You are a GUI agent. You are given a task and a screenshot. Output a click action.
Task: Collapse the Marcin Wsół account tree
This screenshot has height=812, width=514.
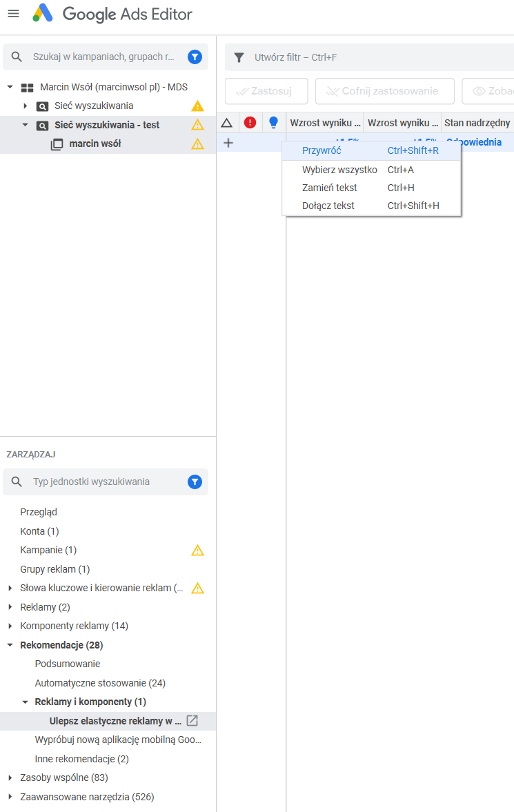pyautogui.click(x=10, y=87)
